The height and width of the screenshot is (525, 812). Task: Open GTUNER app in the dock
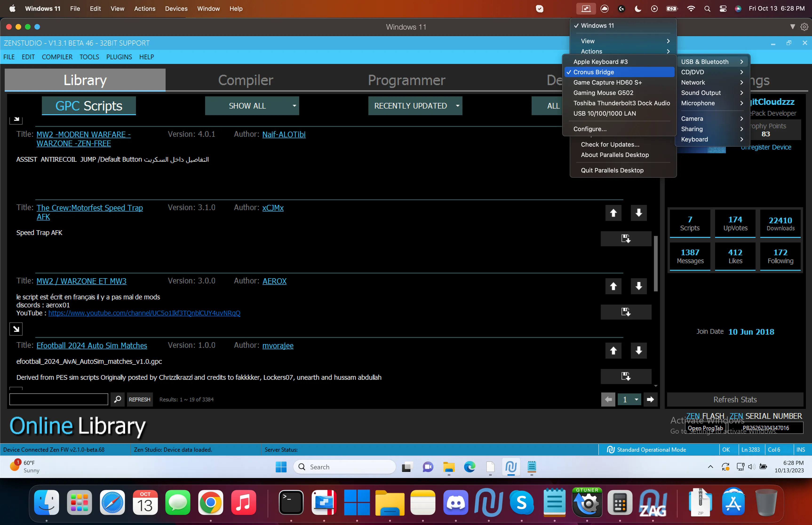(587, 502)
